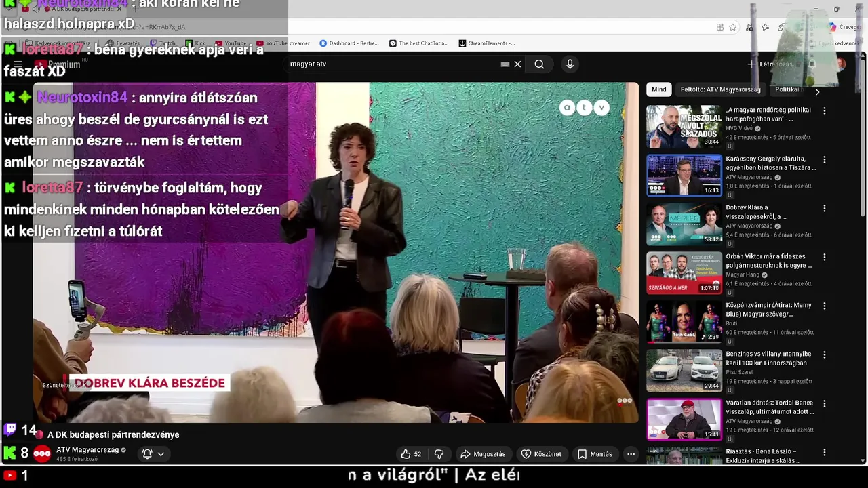Viewport: 868px width, 488px height.
Task: Open options menu for Középnzvámpír video
Action: pyautogui.click(x=825, y=306)
